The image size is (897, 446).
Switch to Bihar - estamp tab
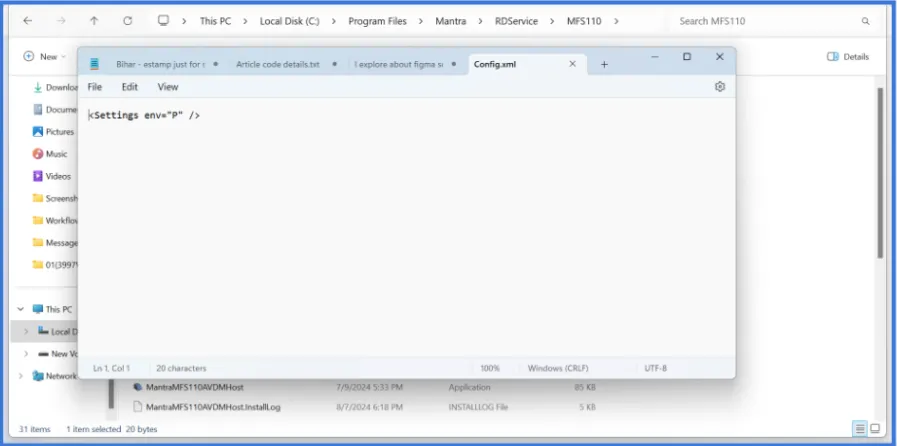pyautogui.click(x=160, y=65)
